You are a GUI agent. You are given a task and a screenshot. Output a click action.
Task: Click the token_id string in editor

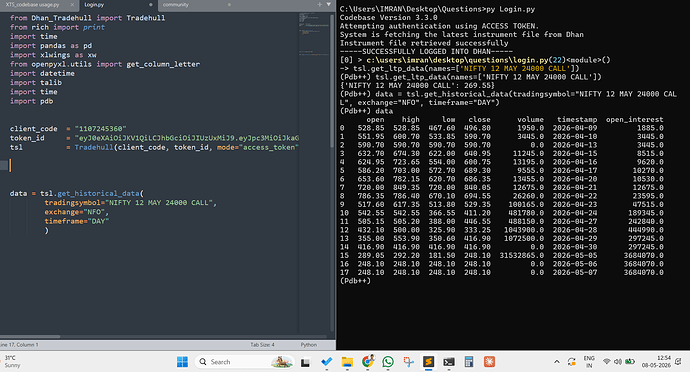click(187, 138)
